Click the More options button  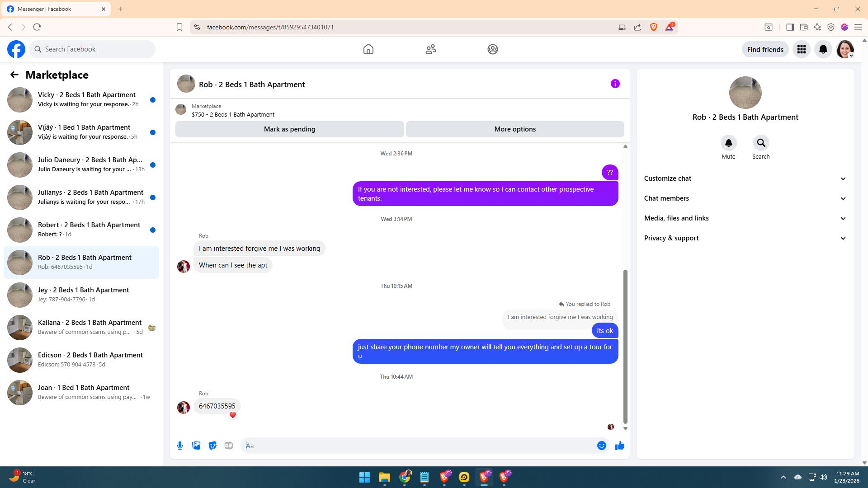coord(514,129)
